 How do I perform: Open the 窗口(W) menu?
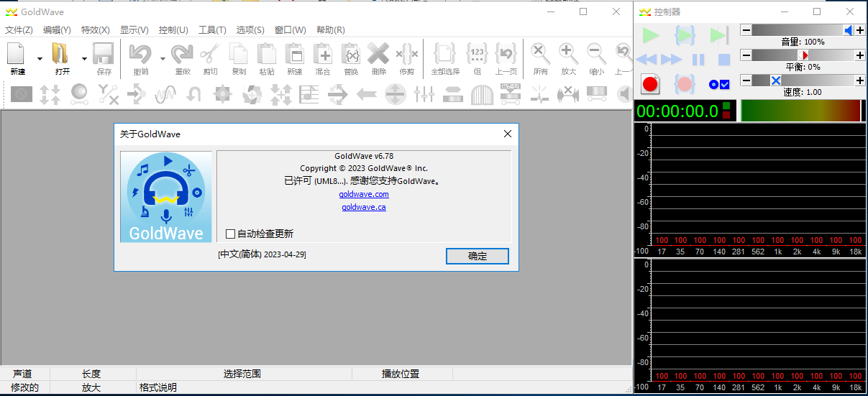(x=290, y=29)
